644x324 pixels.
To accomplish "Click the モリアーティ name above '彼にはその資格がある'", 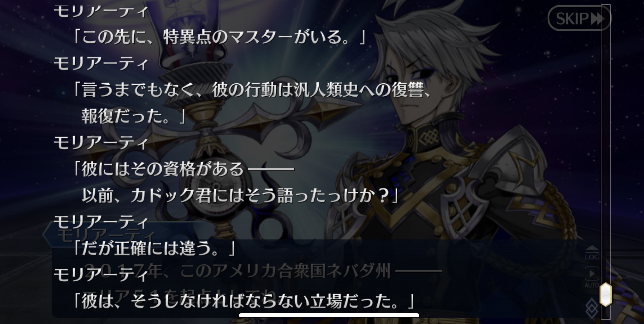I will [x=101, y=143].
